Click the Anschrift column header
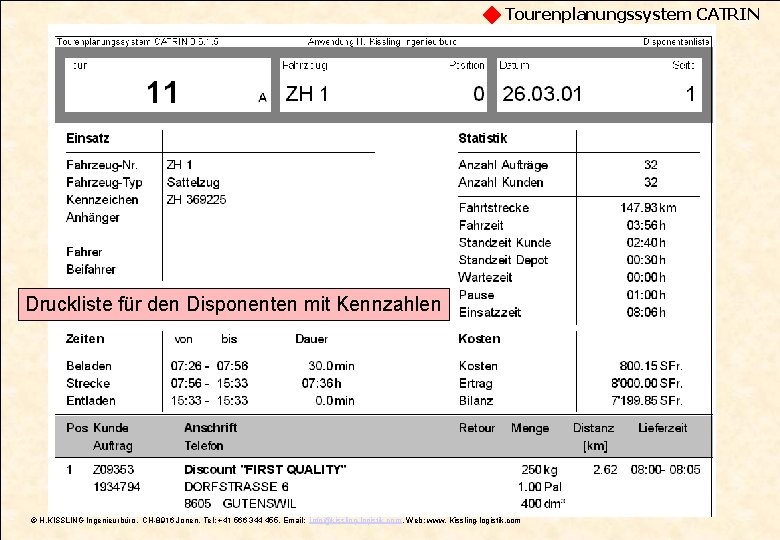This screenshot has width=780, height=540. click(210, 428)
